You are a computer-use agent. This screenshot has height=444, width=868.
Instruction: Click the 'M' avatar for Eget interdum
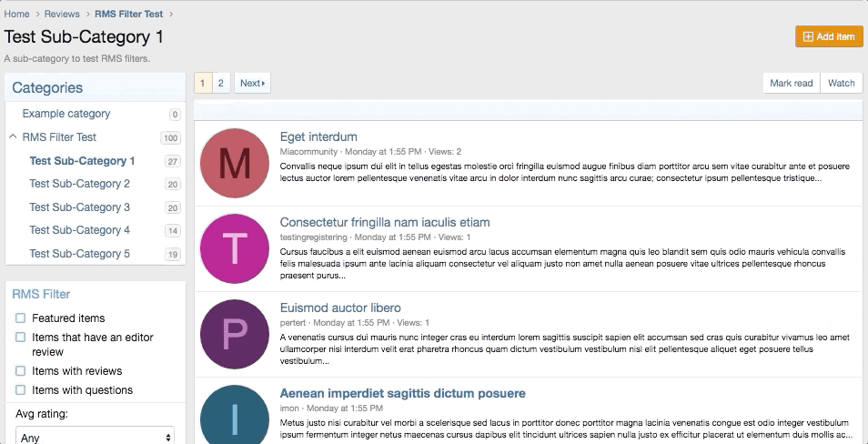tap(235, 163)
